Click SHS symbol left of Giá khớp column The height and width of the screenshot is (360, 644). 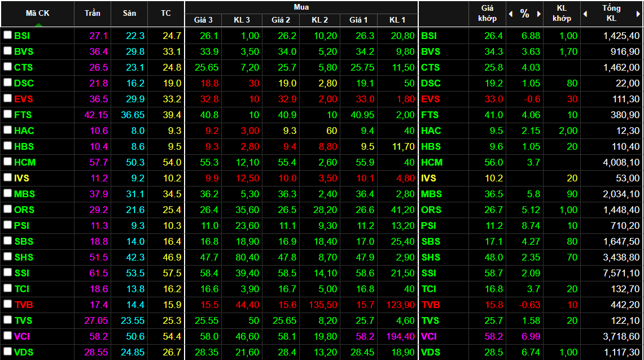(432, 257)
